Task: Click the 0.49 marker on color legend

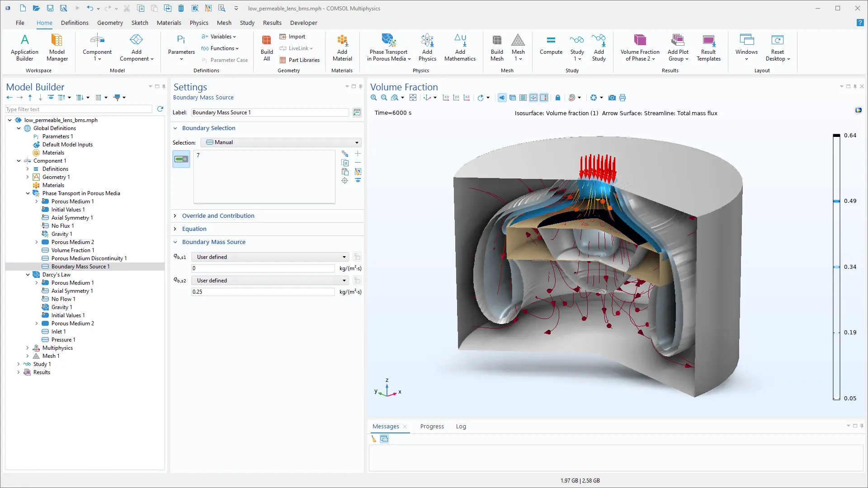Action: [x=837, y=201]
